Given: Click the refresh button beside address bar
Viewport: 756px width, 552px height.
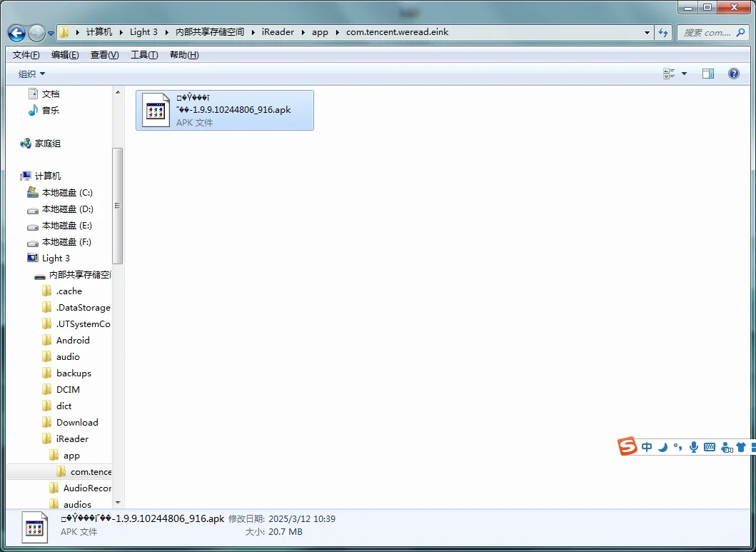Looking at the screenshot, I should [663, 32].
